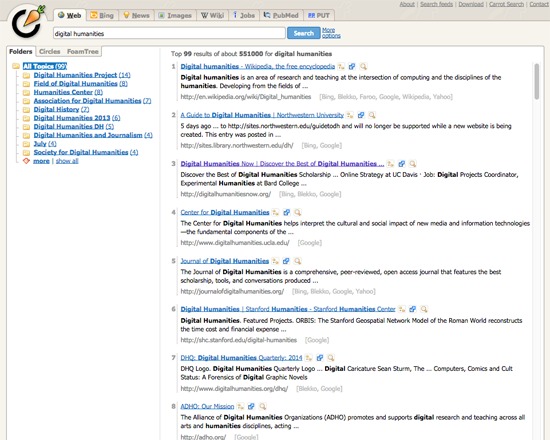Switch to the PUT source tab
Screen dimensions: 550x440
tap(318, 15)
